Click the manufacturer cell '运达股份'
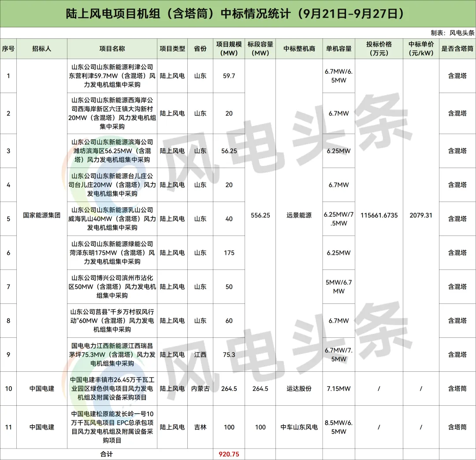 point(299,389)
